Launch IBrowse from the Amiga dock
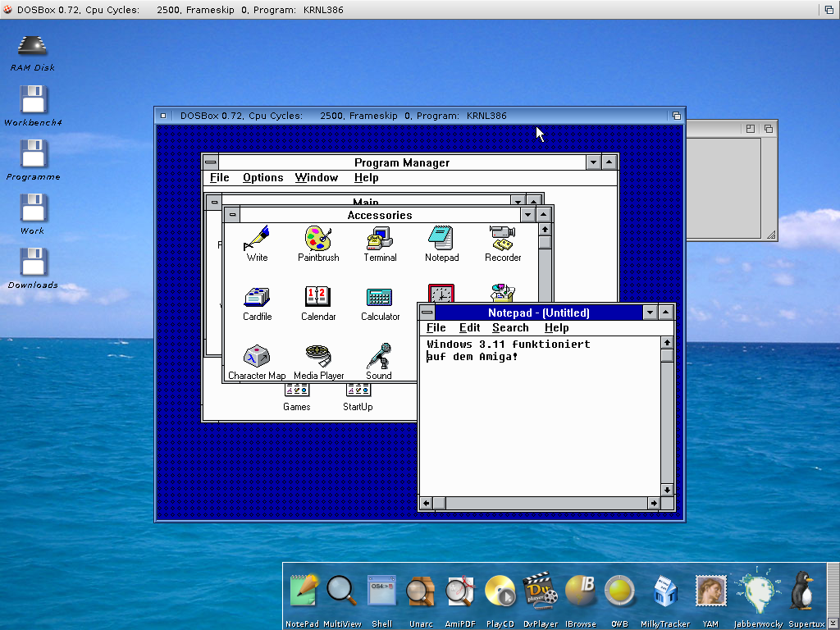Viewport: 840px width, 630px height. [x=581, y=591]
